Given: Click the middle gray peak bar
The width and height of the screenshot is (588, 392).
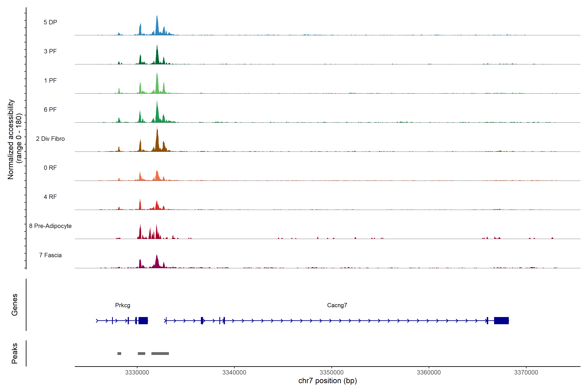Looking at the screenshot, I should [141, 353].
